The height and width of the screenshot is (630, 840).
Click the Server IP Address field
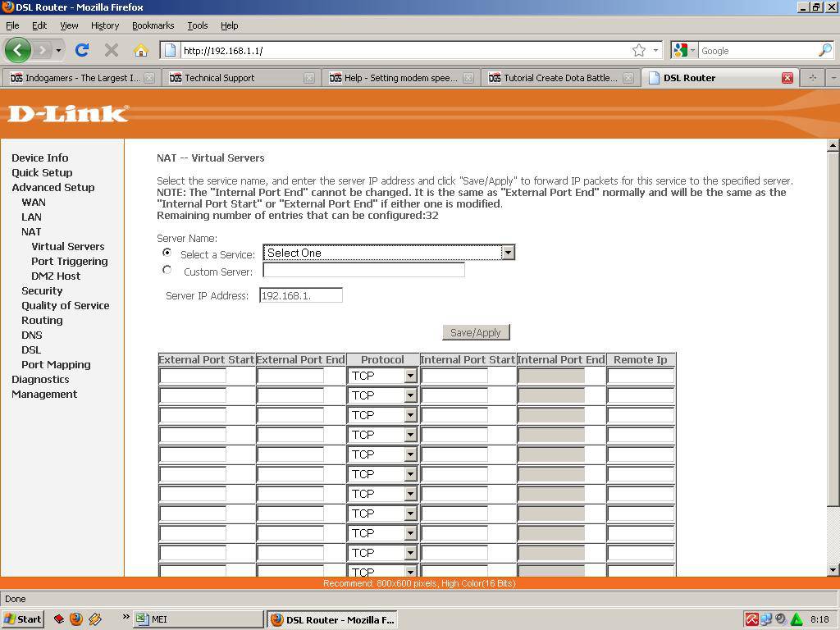point(301,295)
